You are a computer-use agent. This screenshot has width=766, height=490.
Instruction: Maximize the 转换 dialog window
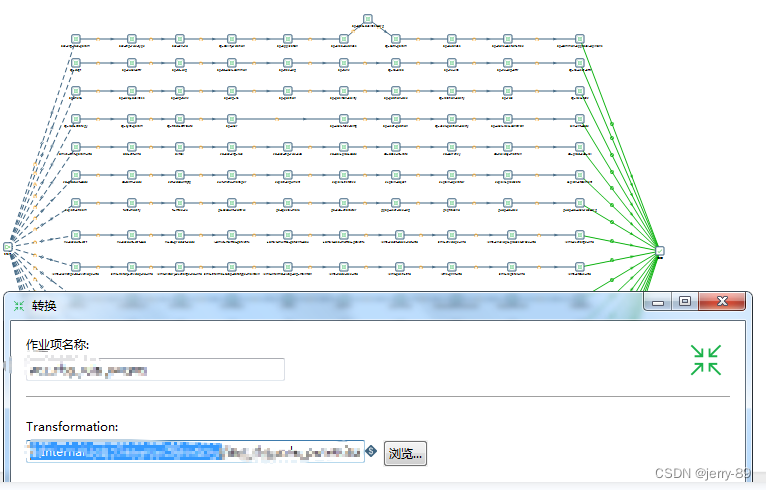[x=685, y=301]
